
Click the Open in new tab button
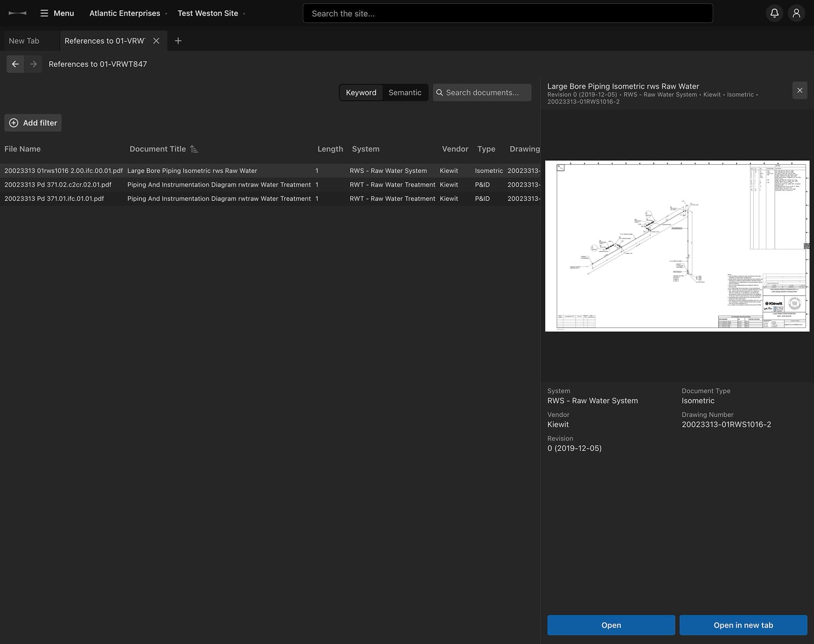(743, 625)
